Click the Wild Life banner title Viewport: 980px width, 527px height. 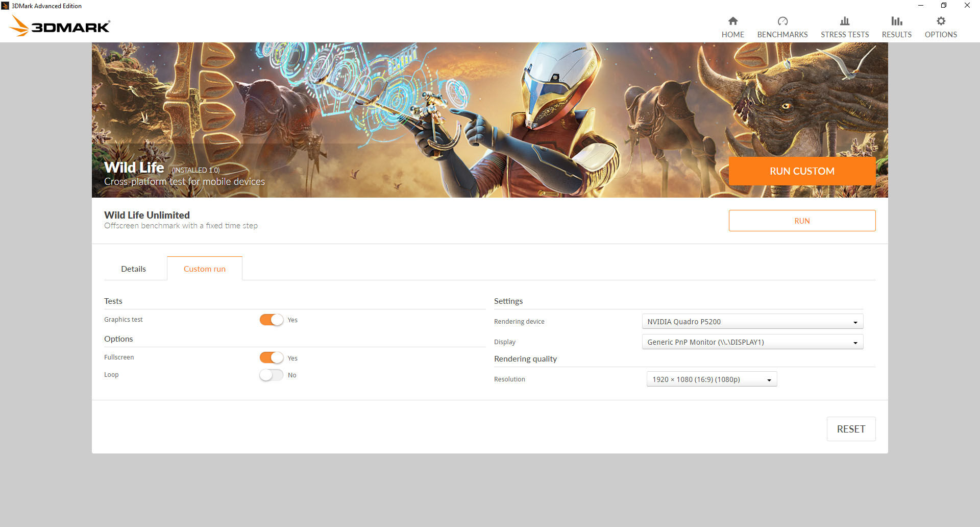[x=134, y=167]
